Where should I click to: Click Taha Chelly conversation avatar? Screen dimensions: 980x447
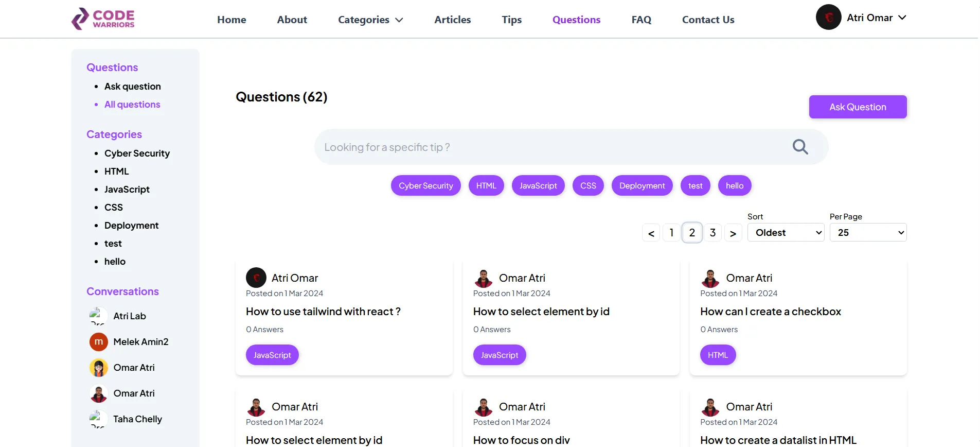coord(99,419)
